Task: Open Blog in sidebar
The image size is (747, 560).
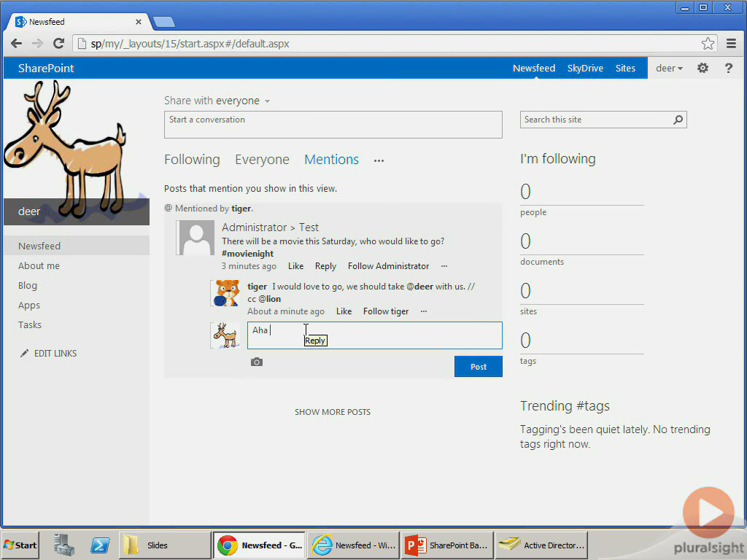Action: pos(28,286)
